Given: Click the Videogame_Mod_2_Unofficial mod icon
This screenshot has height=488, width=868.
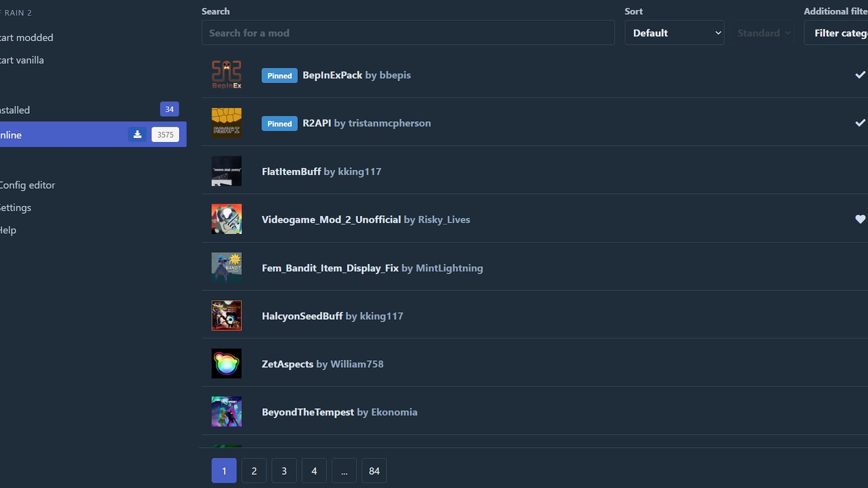Looking at the screenshot, I should point(226,219).
